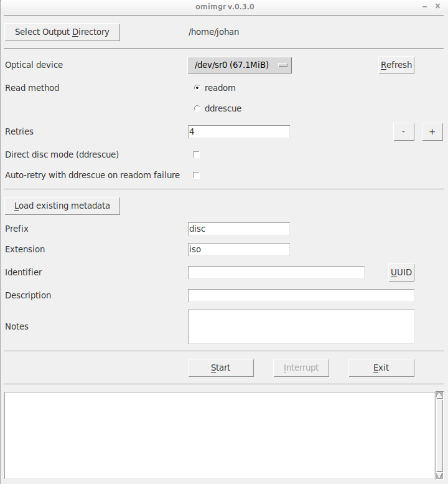Select the readom read method

(x=197, y=88)
